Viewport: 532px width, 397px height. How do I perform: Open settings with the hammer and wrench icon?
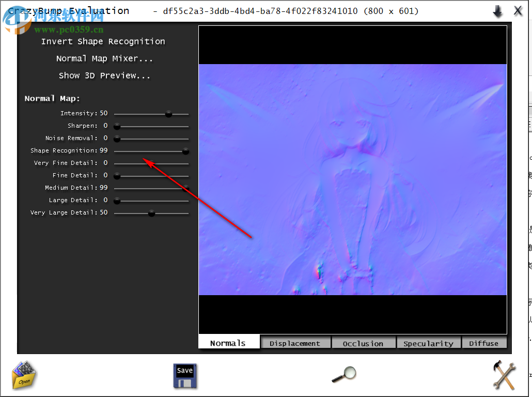point(504,375)
